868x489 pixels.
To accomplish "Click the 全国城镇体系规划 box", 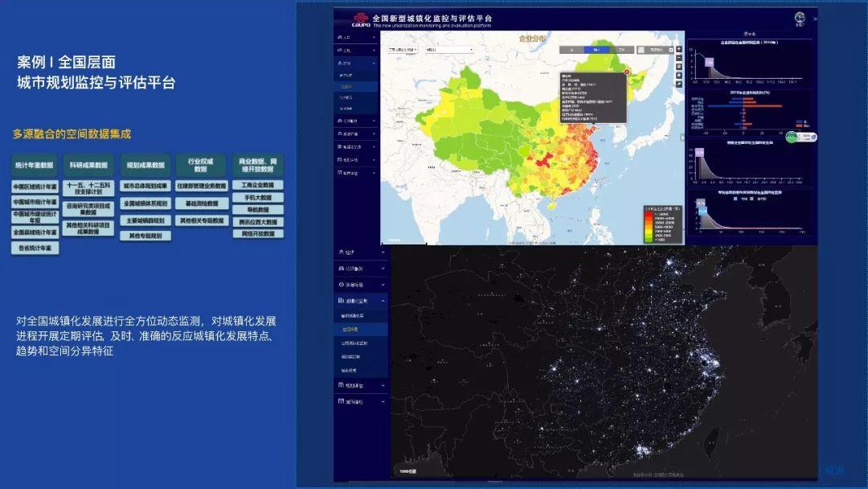I will (145, 203).
